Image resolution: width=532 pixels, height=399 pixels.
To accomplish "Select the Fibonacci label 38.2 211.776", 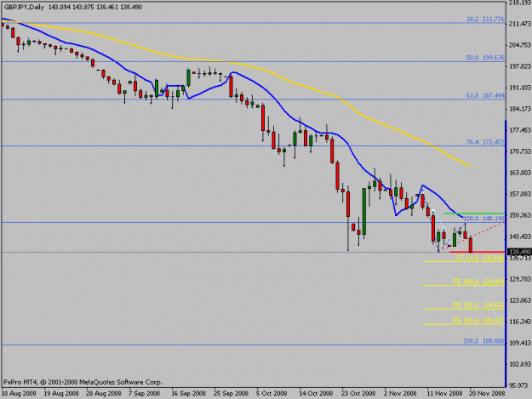I will click(x=485, y=19).
